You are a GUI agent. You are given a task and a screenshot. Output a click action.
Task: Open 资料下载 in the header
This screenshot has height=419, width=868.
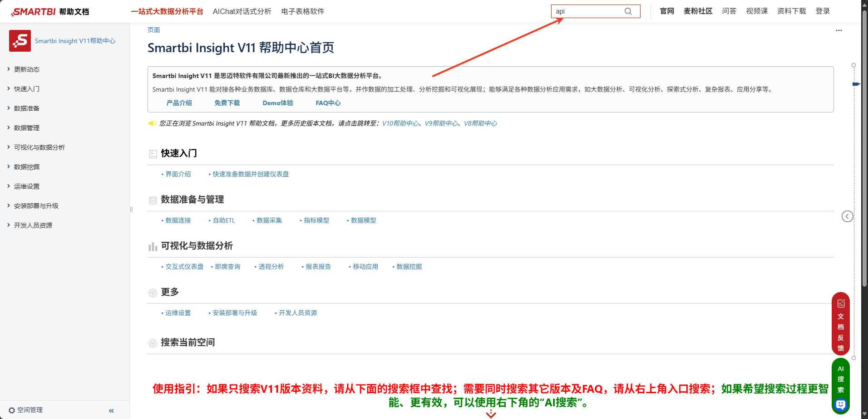click(x=792, y=11)
